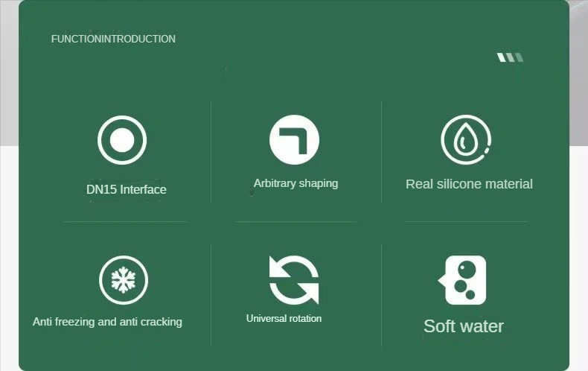This screenshot has height=371, width=588.
Task: Select the "DN15 Interface" label
Action: point(127,190)
